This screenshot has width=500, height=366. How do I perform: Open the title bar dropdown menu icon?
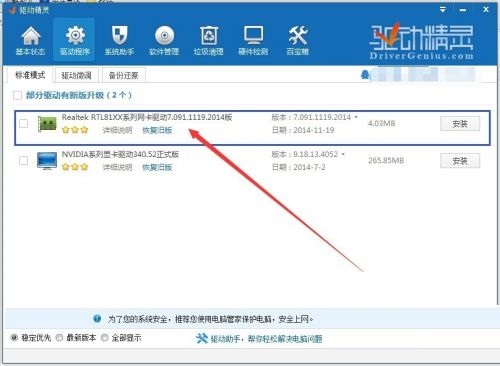(x=443, y=10)
